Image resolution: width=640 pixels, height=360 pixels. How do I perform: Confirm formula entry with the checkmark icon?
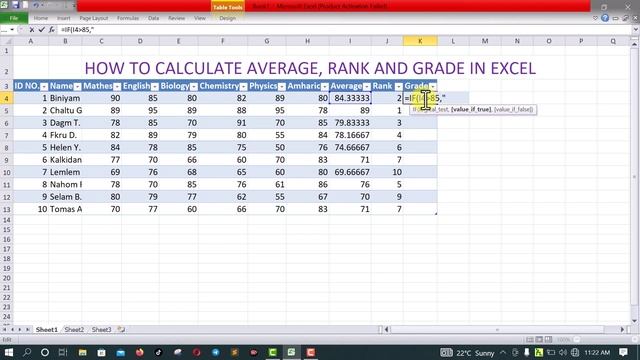[41, 29]
